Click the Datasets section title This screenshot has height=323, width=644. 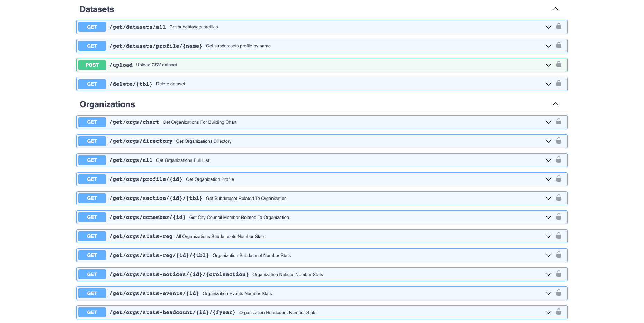click(x=97, y=9)
